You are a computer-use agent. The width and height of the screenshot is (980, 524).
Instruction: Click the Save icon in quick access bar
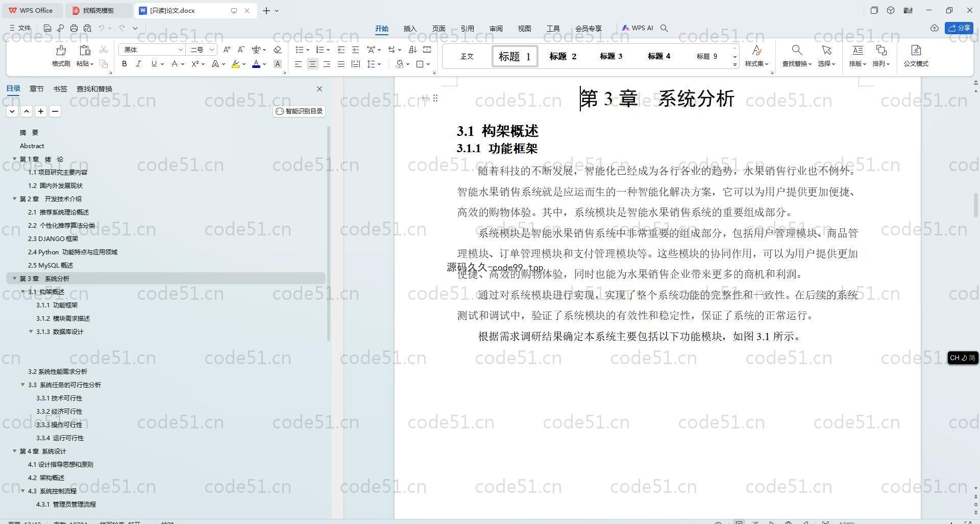(x=47, y=28)
